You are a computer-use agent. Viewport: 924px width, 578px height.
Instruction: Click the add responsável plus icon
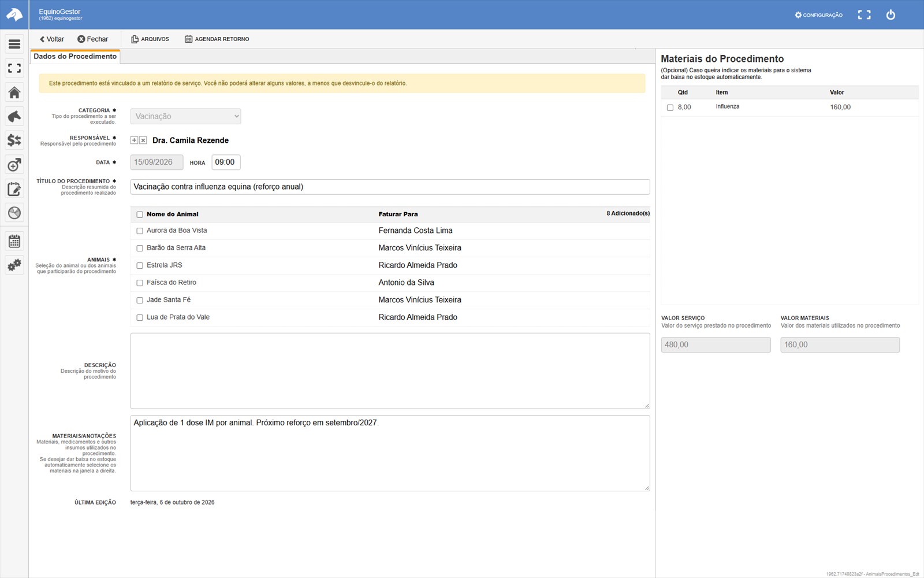tap(134, 140)
